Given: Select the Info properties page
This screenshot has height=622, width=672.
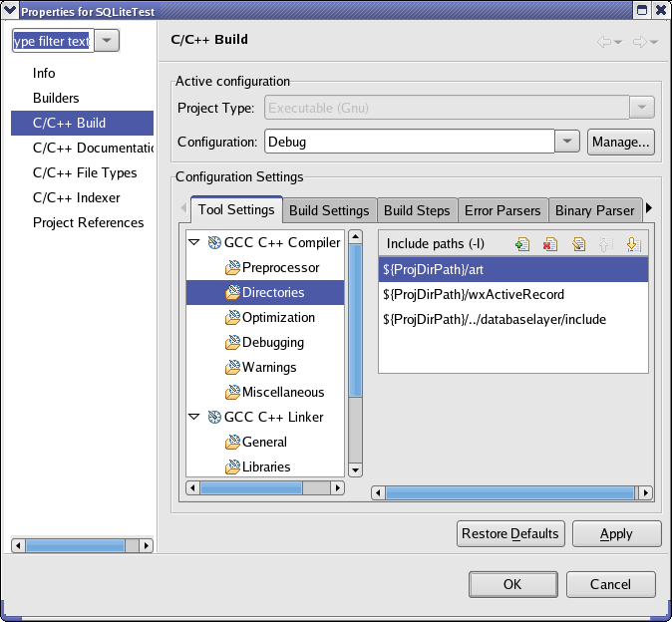Looking at the screenshot, I should (44, 73).
